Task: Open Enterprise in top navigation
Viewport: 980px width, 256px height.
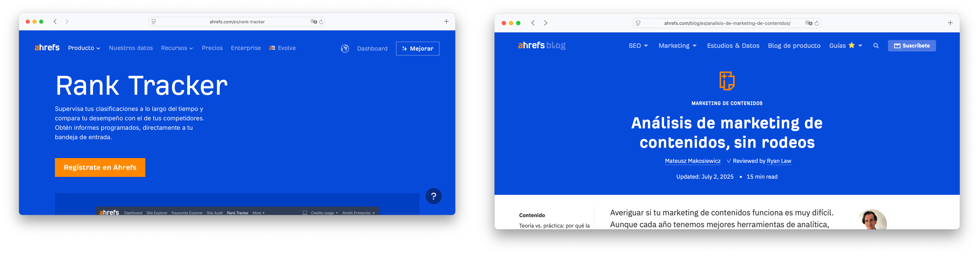Action: [246, 48]
